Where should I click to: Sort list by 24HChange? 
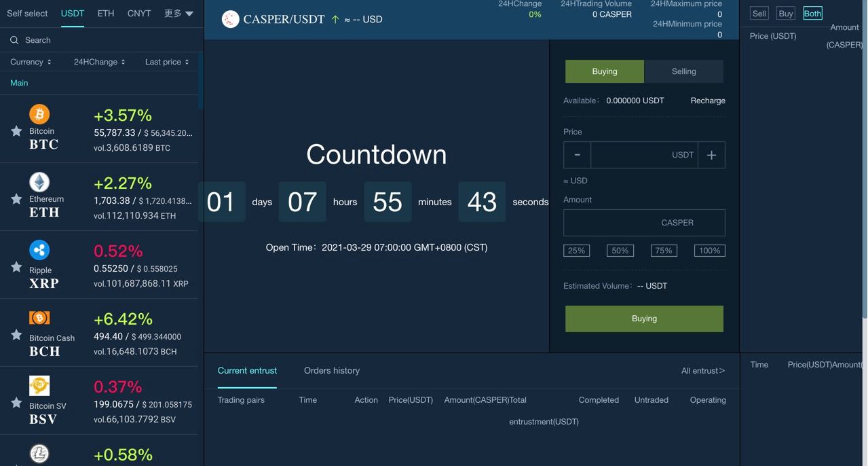100,62
